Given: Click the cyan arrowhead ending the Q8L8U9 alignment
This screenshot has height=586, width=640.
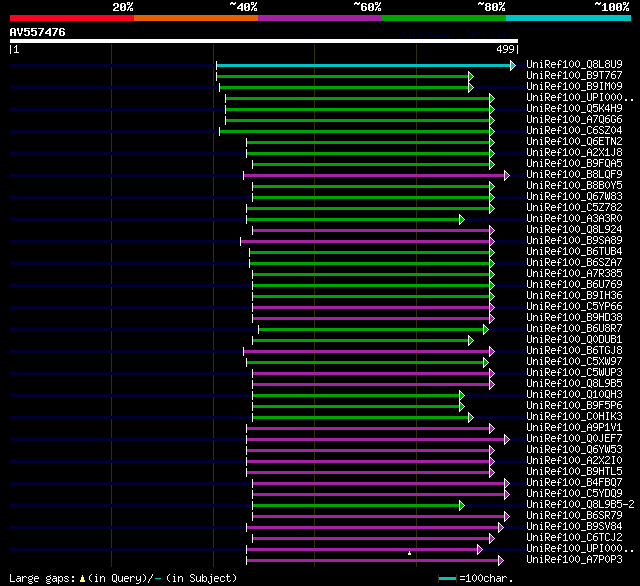Looking at the screenshot, I should [x=513, y=65].
